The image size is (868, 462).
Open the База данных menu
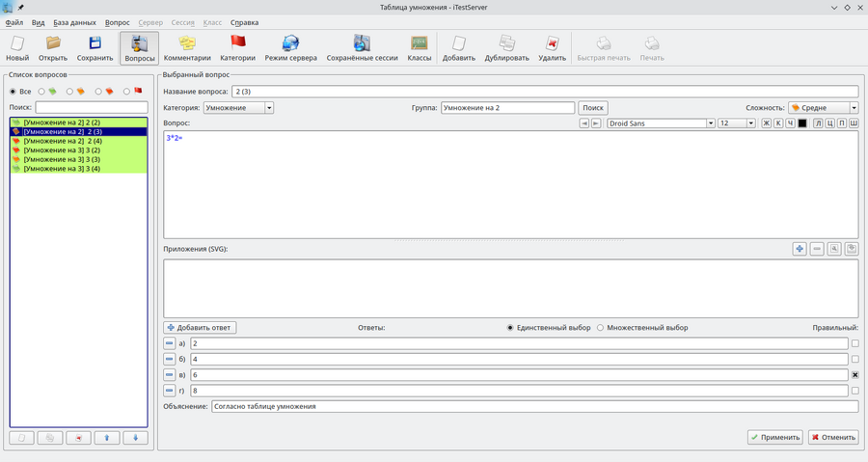[x=74, y=22]
